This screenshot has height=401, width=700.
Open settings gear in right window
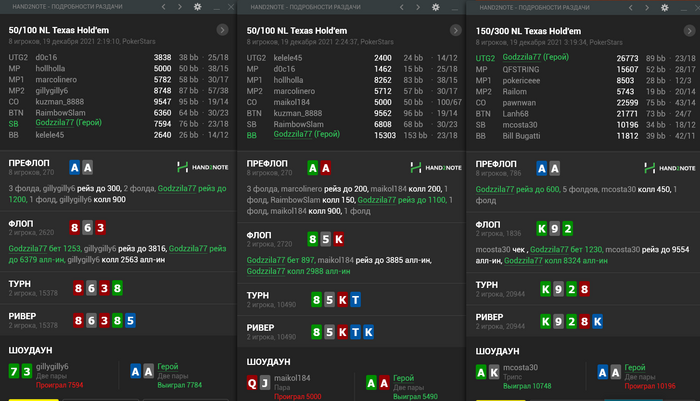click(x=665, y=8)
